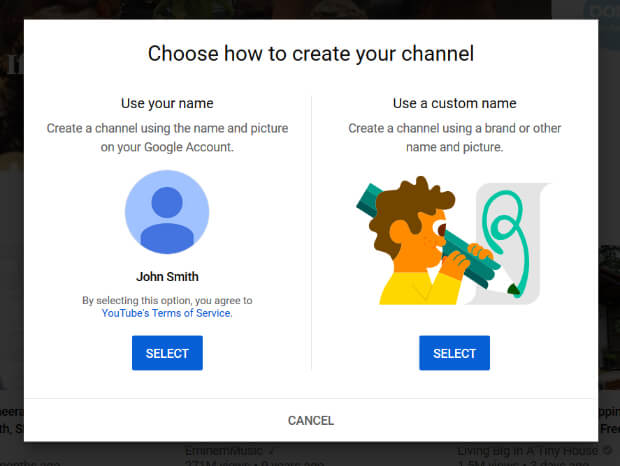
Task: Click the 'brand or other name' description text
Action: [454, 138]
